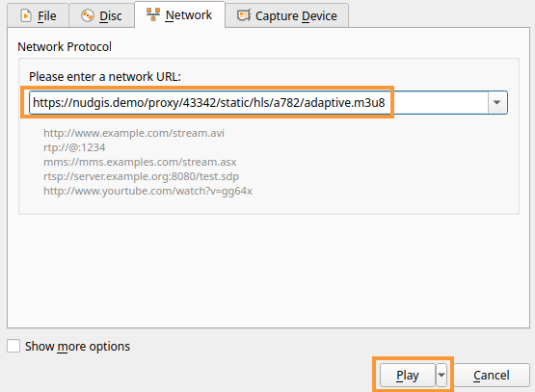Expand the network URL history dropdown
Viewport: 535px width, 392px height.
(497, 103)
